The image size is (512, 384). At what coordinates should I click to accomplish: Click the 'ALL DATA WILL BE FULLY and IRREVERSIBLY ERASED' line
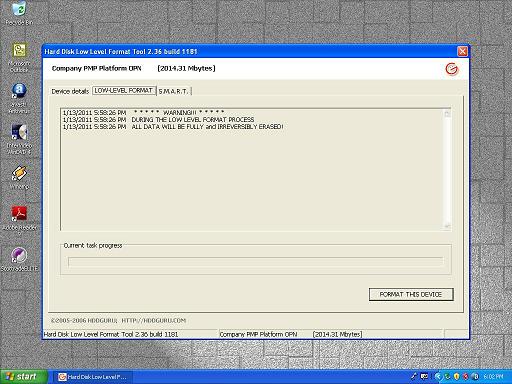[173, 127]
